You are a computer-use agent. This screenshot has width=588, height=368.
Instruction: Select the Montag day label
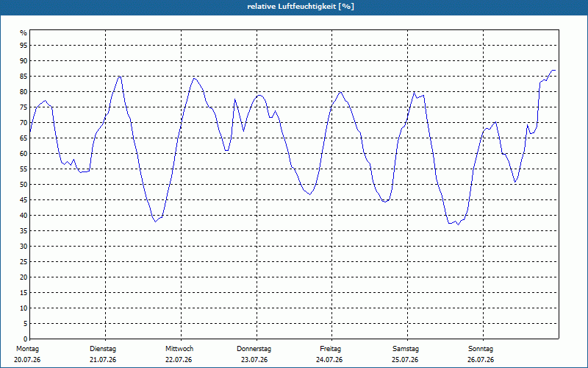click(27, 349)
